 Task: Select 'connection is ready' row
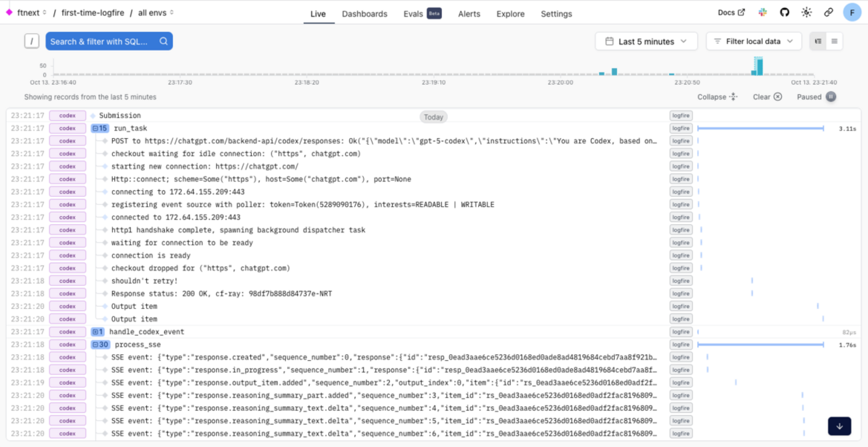pos(434,256)
